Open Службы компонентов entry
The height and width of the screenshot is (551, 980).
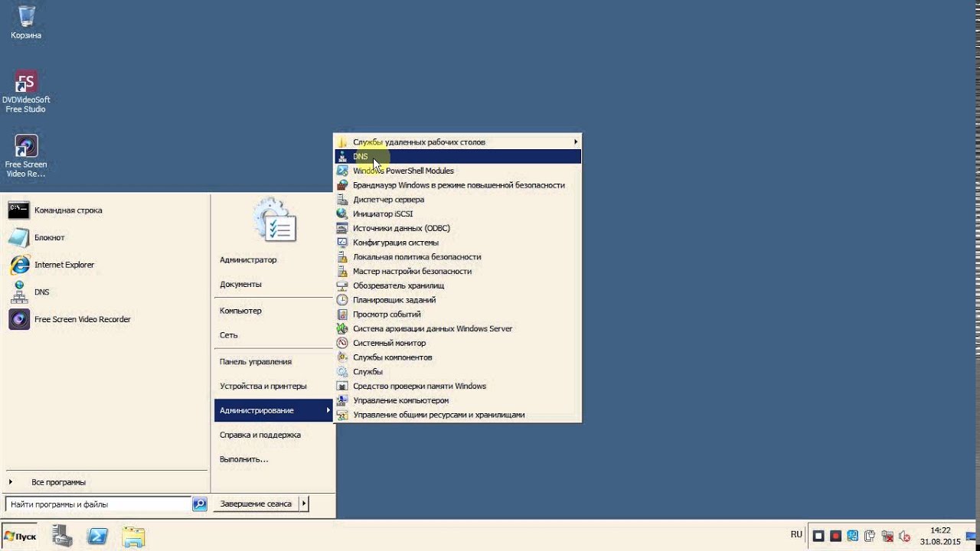(x=458, y=357)
